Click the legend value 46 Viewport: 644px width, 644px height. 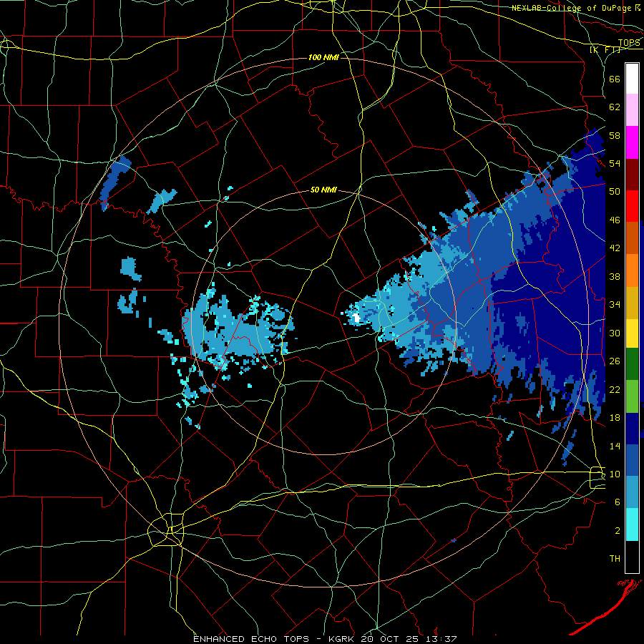(x=615, y=220)
